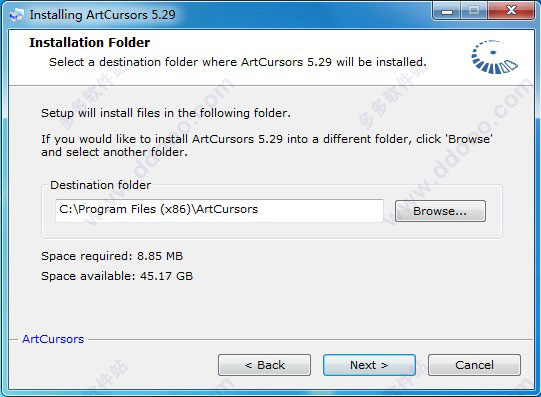Click the 'Destination folder' group label
The height and width of the screenshot is (397, 541).
[100, 185]
